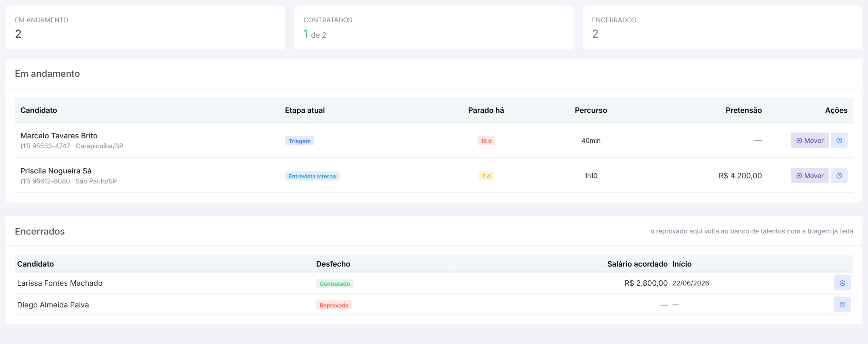Screen dimensions: 868x344
Task: Click the Parado há column header
Action: coord(486,110)
